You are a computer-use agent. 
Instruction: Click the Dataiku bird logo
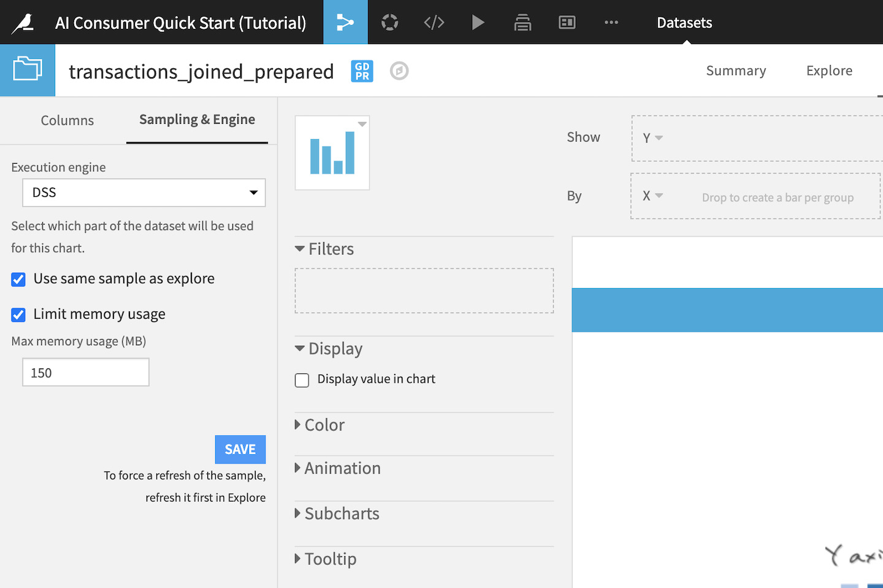click(23, 23)
